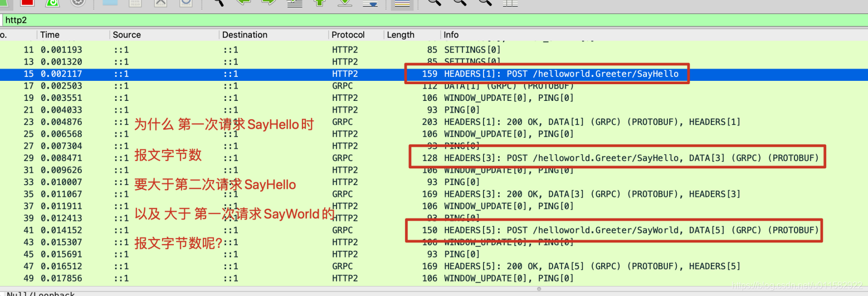Select packet 35 HEADERS[3]: 200 OK

[x=434, y=194]
